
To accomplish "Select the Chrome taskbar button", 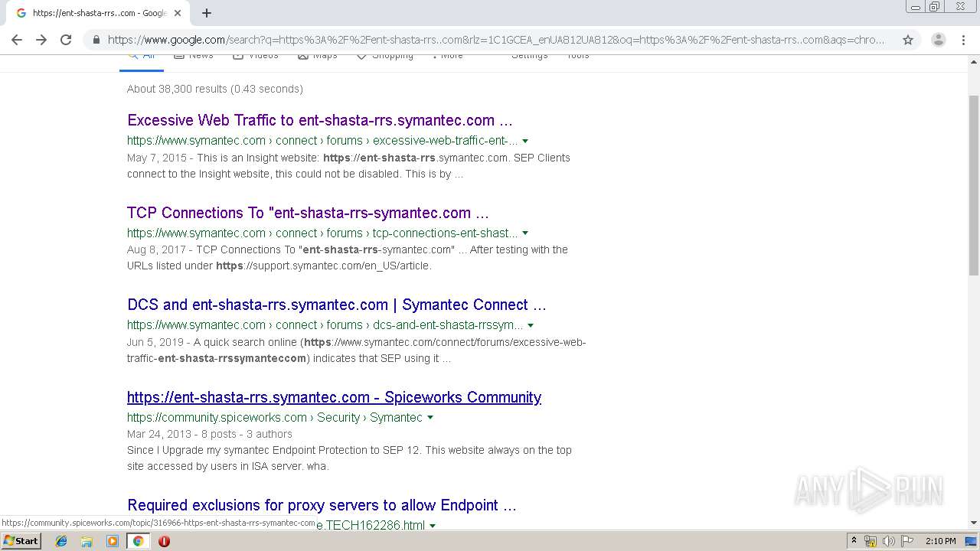I will pyautogui.click(x=138, y=541).
